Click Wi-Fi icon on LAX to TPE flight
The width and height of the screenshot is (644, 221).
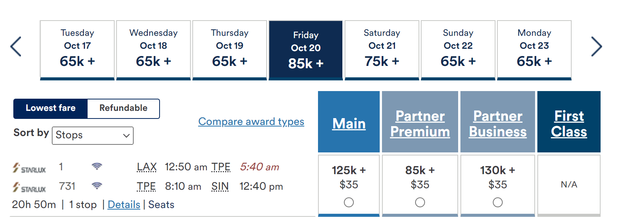point(97,167)
